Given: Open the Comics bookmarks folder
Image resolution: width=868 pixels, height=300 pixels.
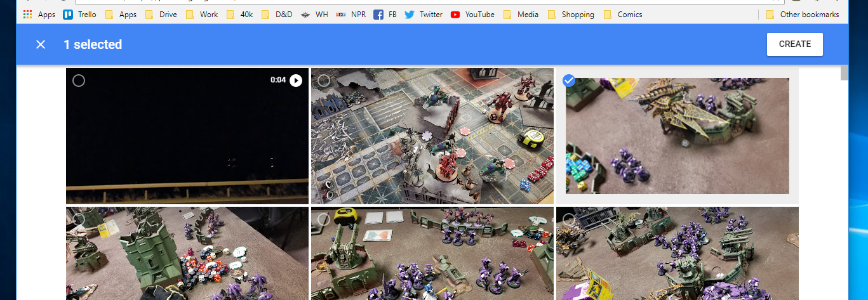Looking at the screenshot, I should pyautogui.click(x=623, y=15).
